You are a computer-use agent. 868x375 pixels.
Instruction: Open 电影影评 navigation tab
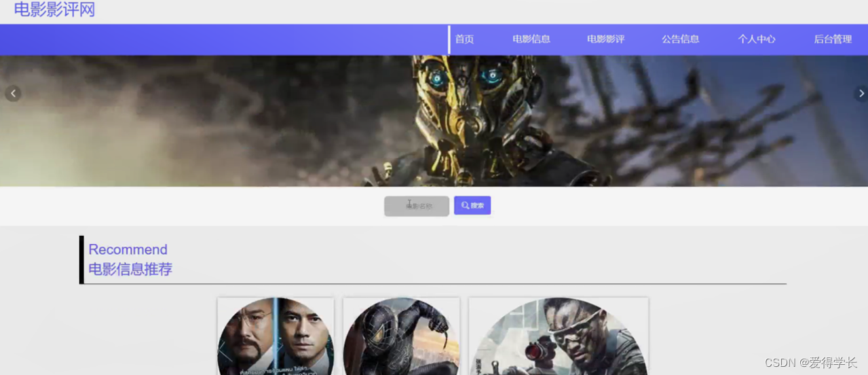pos(606,39)
